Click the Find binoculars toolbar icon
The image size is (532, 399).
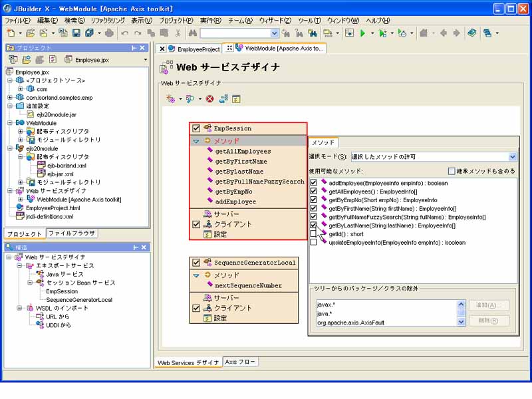193,33
